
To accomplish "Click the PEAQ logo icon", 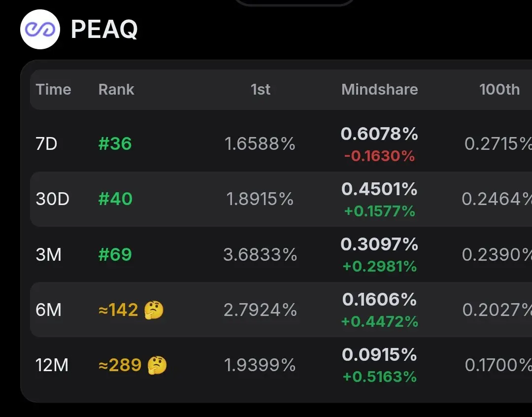I will [40, 30].
